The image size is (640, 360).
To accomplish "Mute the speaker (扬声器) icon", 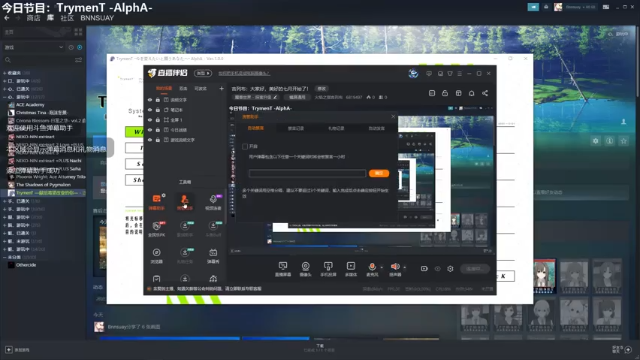I will coord(395,267).
